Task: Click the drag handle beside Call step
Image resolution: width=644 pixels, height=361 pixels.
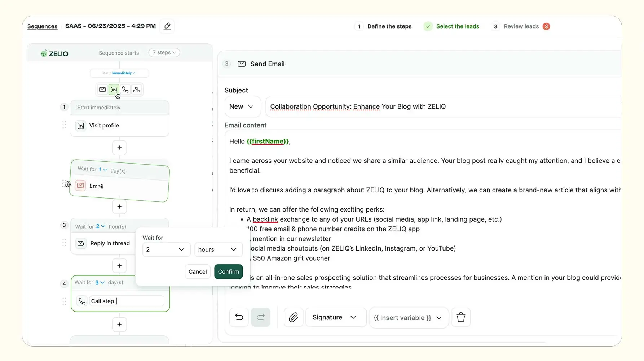Action: (64, 301)
